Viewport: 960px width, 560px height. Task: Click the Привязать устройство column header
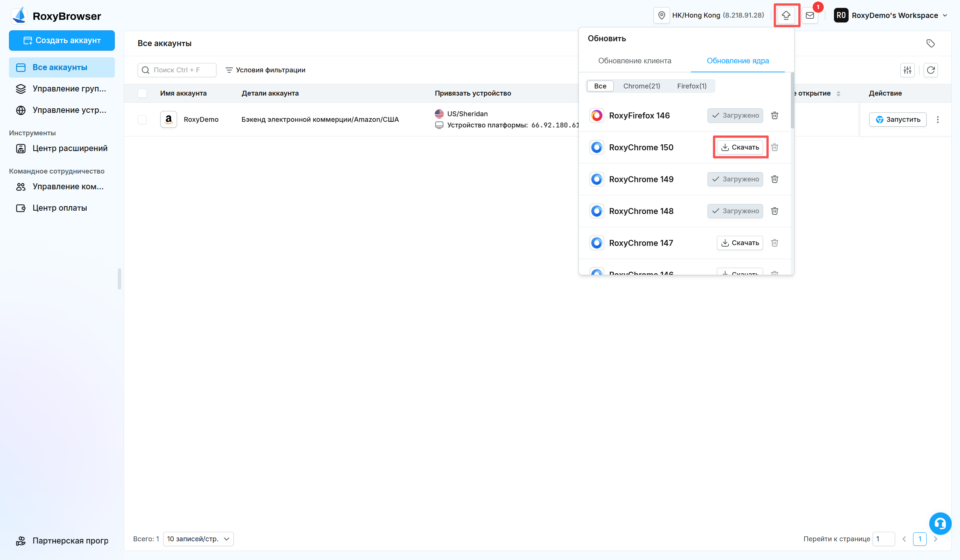(x=473, y=93)
